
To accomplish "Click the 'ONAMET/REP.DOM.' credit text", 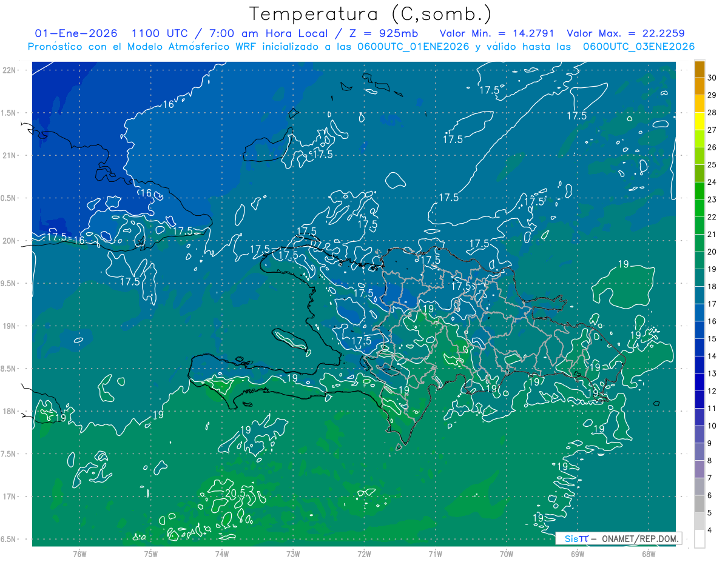I will pos(640,538).
